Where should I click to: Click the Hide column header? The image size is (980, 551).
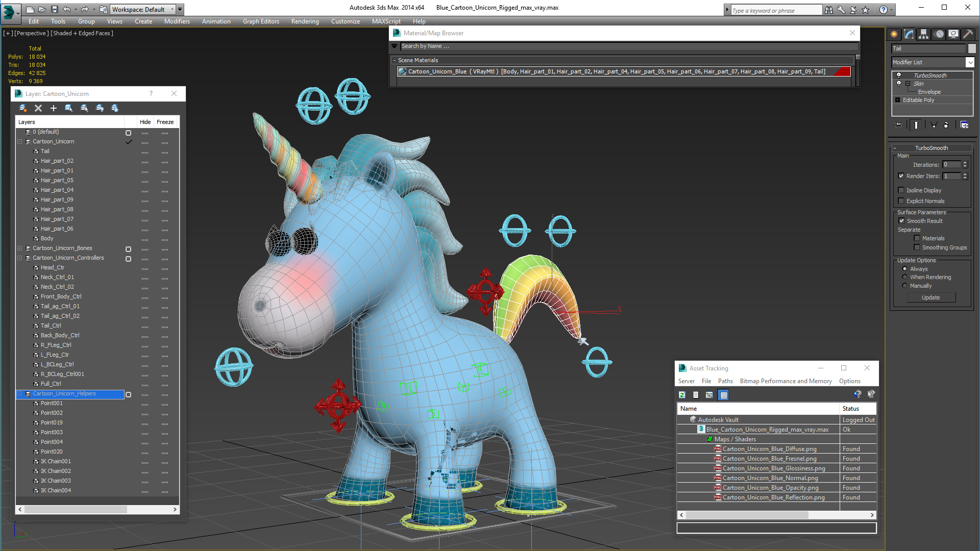pos(145,122)
